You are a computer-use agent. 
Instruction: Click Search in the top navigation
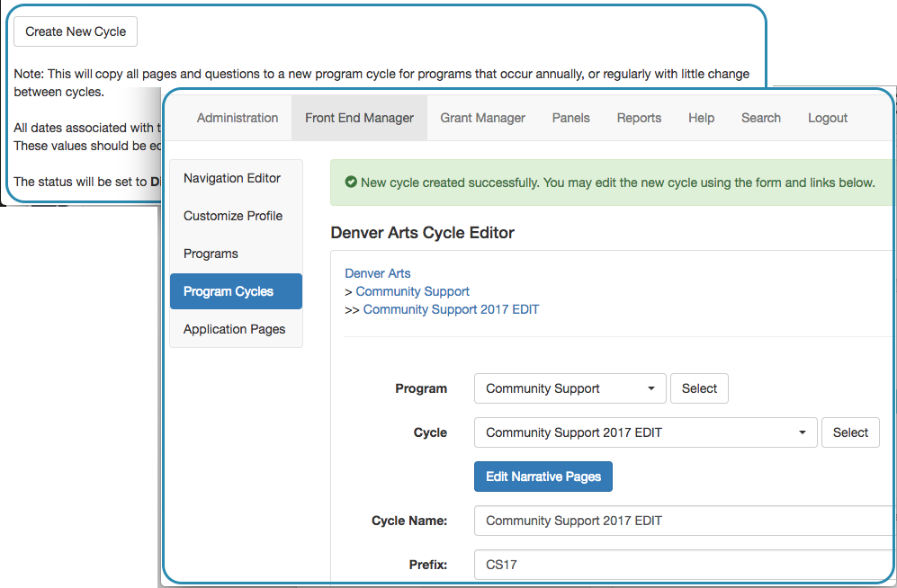click(761, 118)
